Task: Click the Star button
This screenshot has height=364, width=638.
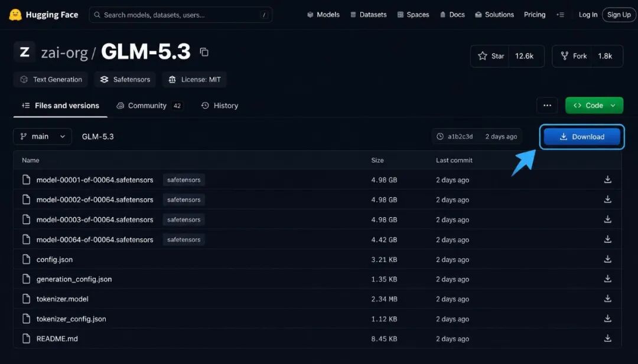Action: point(507,56)
